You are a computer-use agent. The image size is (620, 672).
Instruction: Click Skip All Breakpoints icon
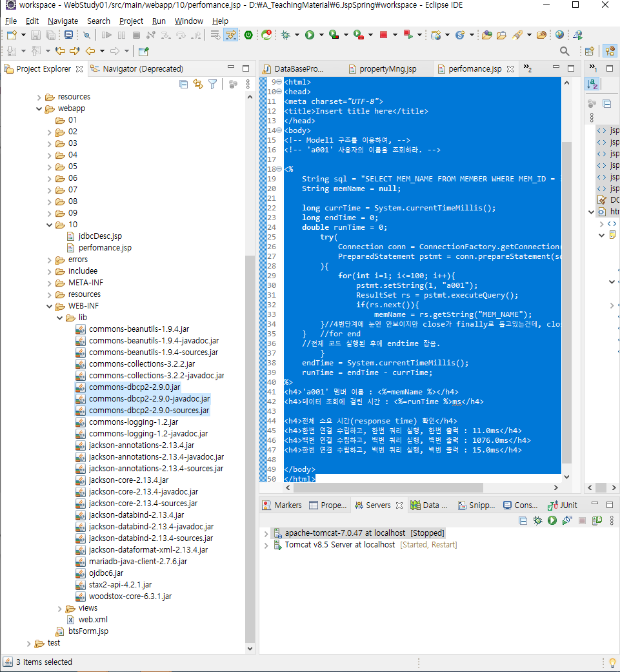(x=86, y=35)
